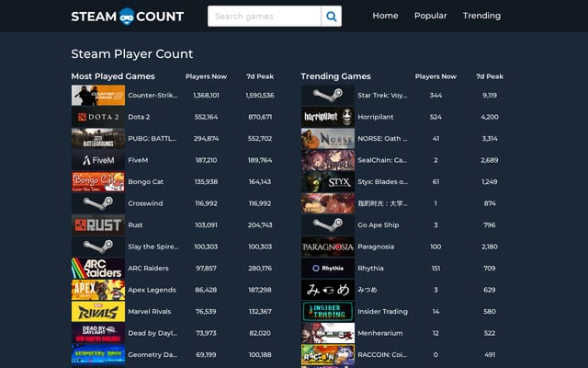The image size is (588, 368).
Task: Open the Bongo Cat thumbnail
Action: 98,182
